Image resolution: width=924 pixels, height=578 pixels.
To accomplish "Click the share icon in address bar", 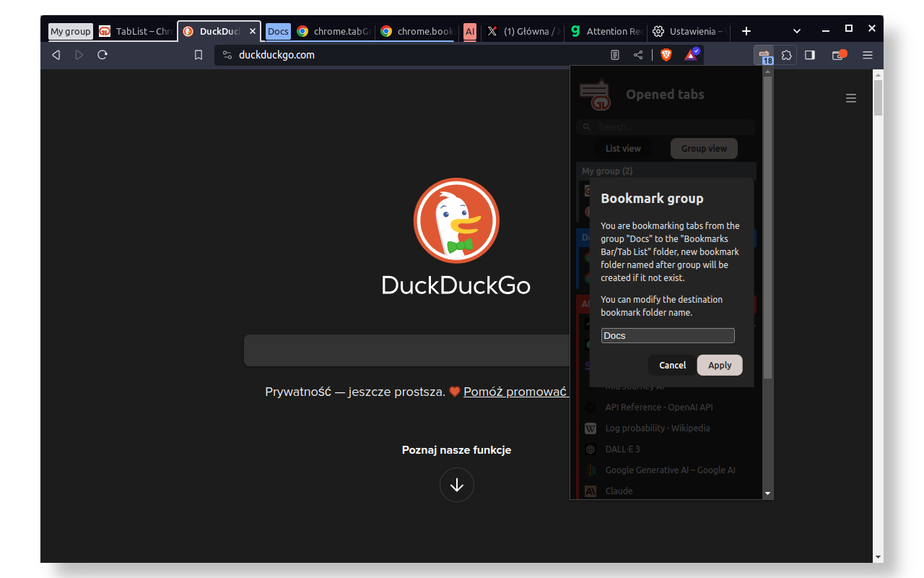I will coord(638,55).
